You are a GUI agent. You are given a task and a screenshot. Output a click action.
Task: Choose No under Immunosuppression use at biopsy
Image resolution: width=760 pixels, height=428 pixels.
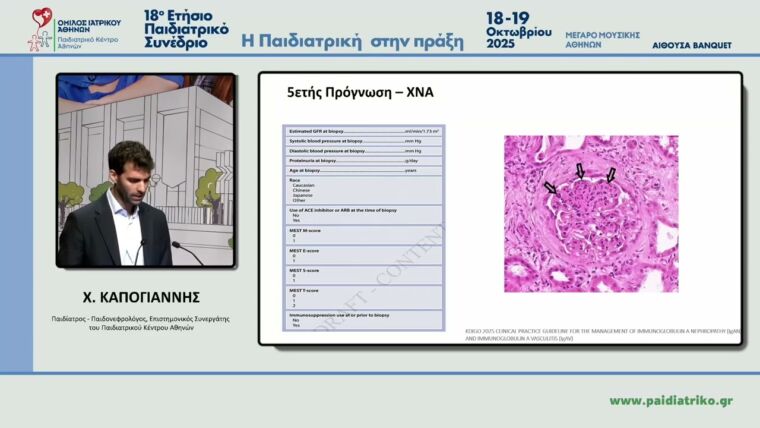[x=294, y=320]
